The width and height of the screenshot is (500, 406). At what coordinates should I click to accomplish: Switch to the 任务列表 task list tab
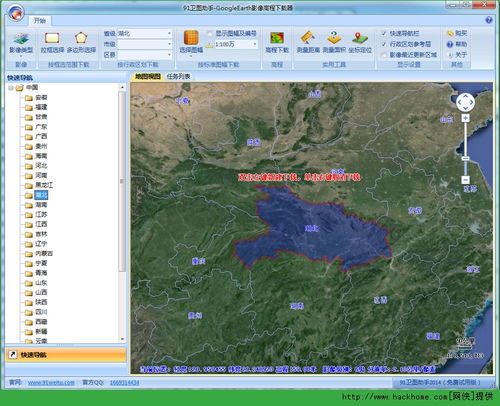[178, 76]
